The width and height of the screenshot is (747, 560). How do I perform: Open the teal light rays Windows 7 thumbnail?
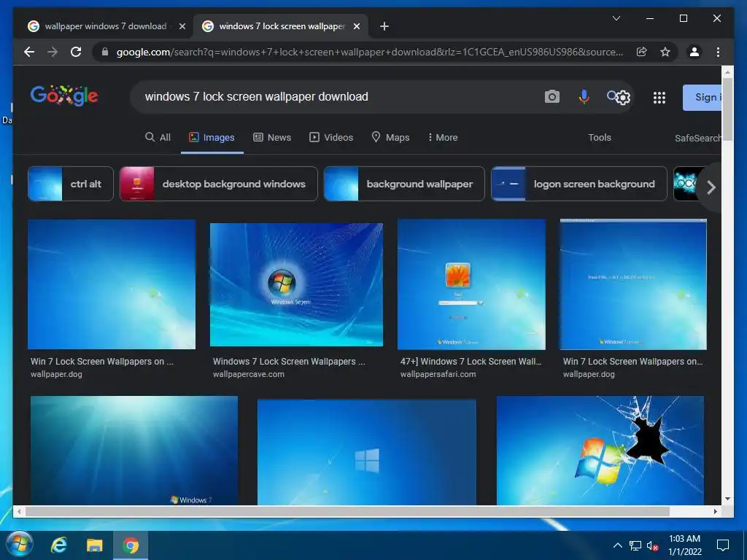(x=134, y=451)
